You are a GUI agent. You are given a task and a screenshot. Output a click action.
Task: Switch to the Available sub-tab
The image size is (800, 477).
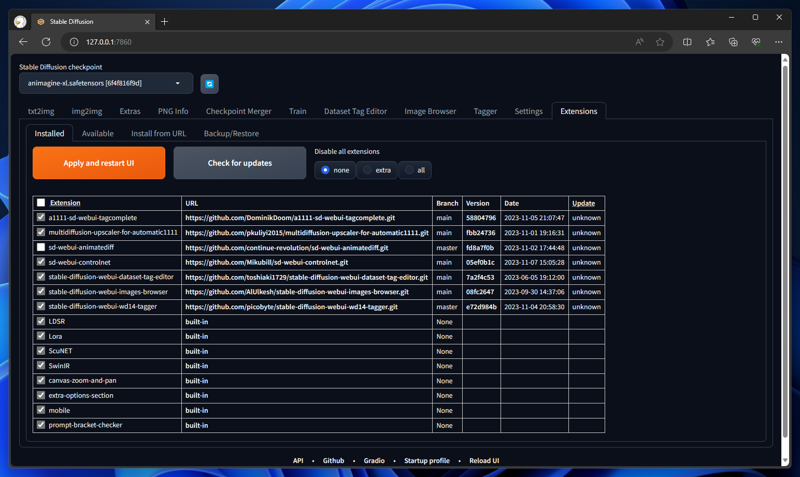pos(97,134)
